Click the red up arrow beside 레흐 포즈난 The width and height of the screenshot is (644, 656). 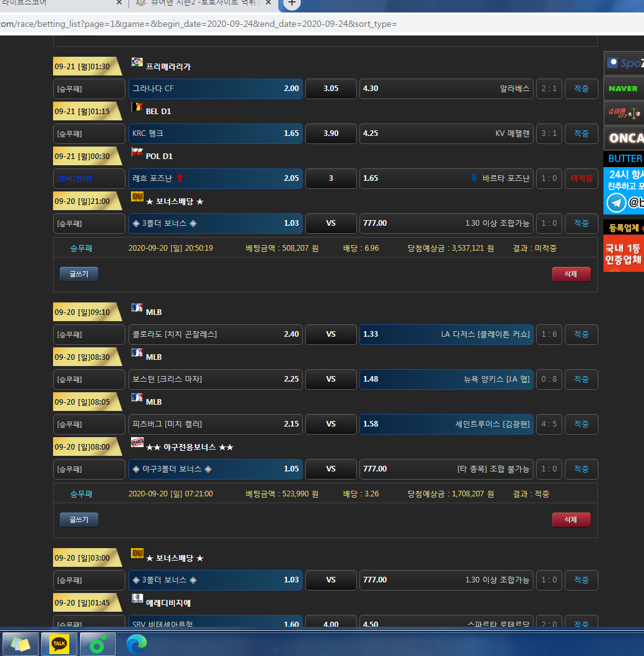click(x=180, y=178)
